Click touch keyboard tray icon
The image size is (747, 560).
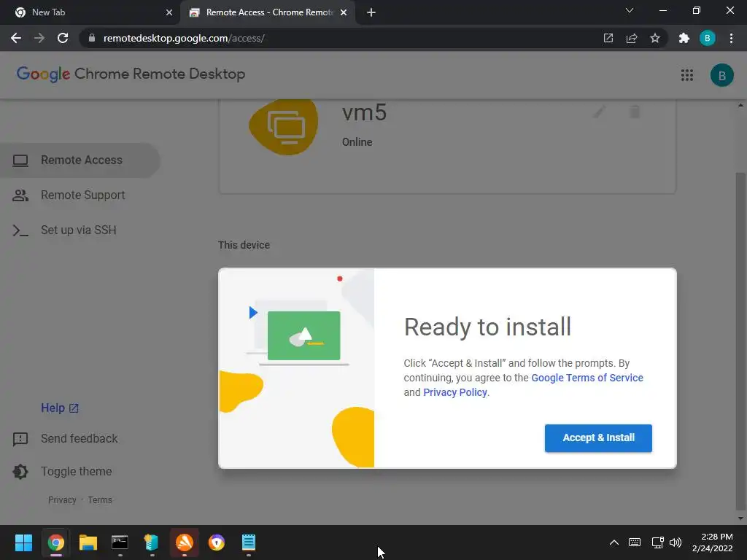635,542
